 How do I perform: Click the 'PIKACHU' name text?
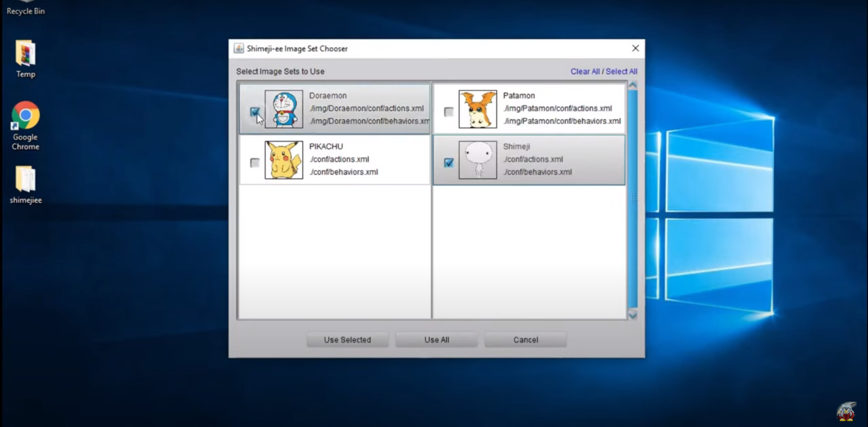click(326, 147)
